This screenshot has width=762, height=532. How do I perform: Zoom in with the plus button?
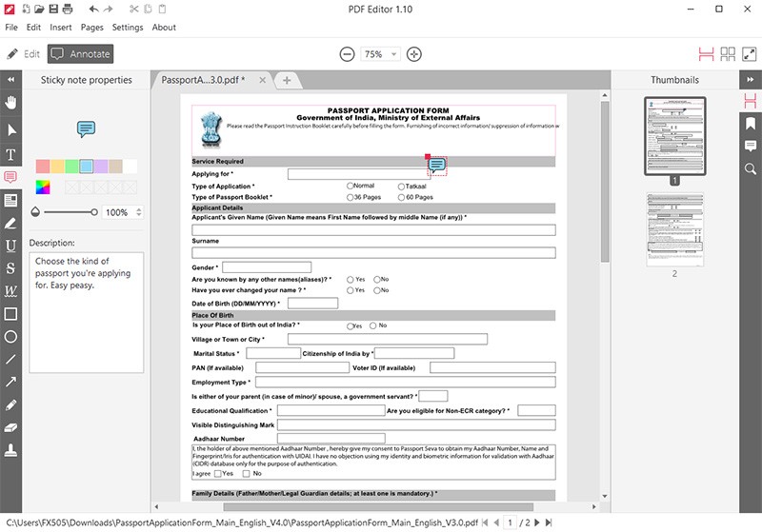pyautogui.click(x=414, y=54)
